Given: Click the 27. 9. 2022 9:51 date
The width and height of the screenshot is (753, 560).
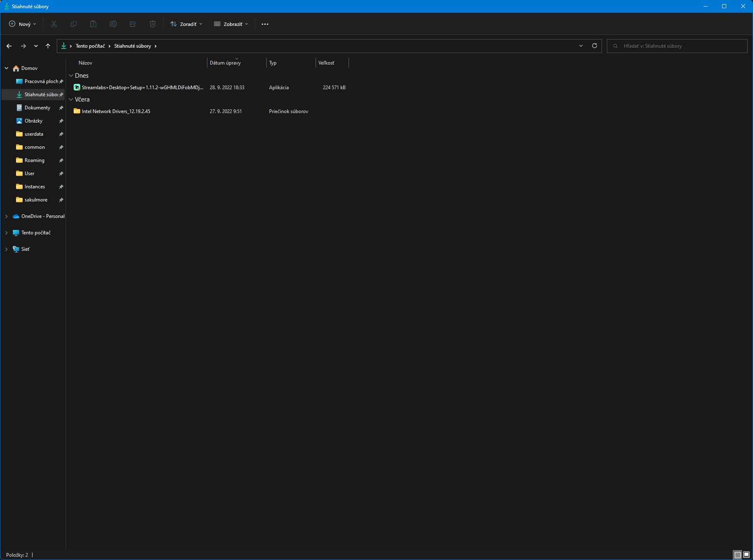Looking at the screenshot, I should click(x=226, y=111).
